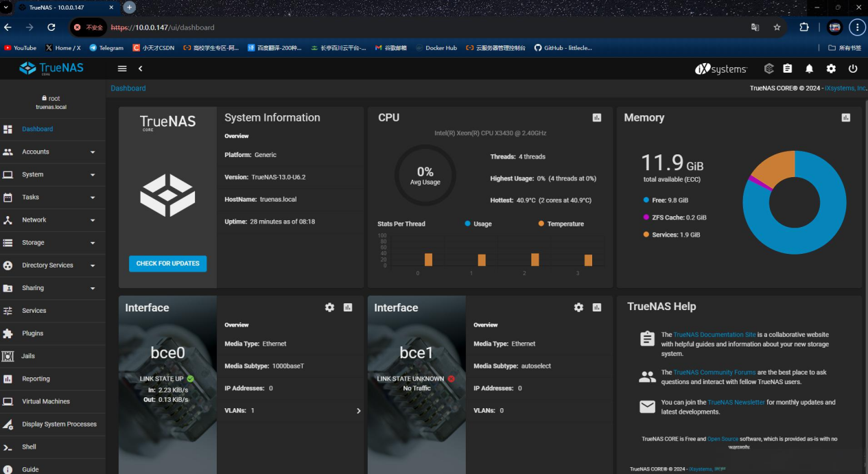Screen dimensions: 868x474
Task: Open browser extensions puzzle icon
Action: [804, 27]
